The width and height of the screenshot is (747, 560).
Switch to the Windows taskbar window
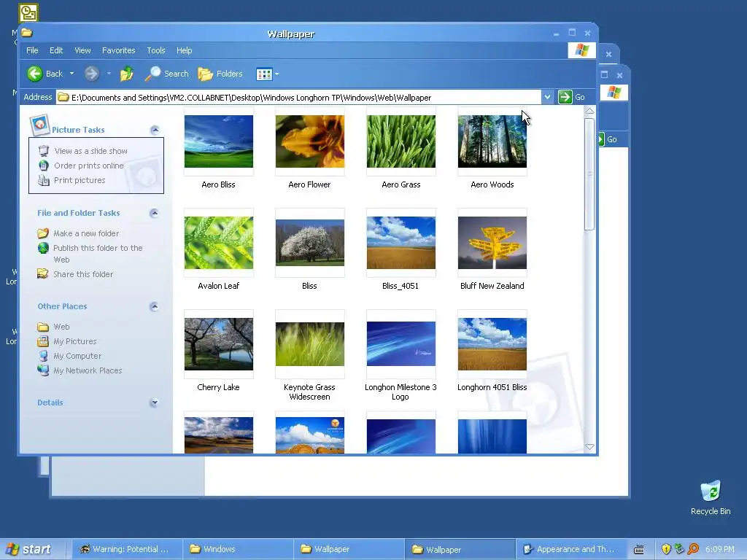click(x=237, y=549)
